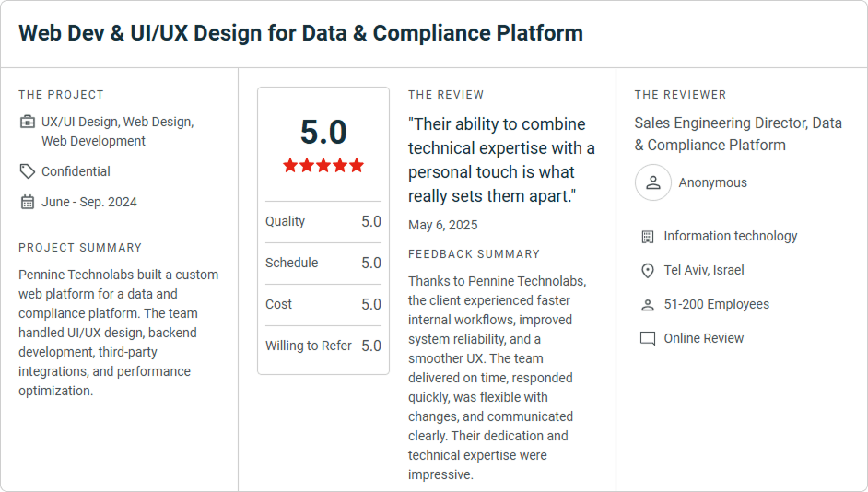Select the Willing to Refer row

point(323,346)
